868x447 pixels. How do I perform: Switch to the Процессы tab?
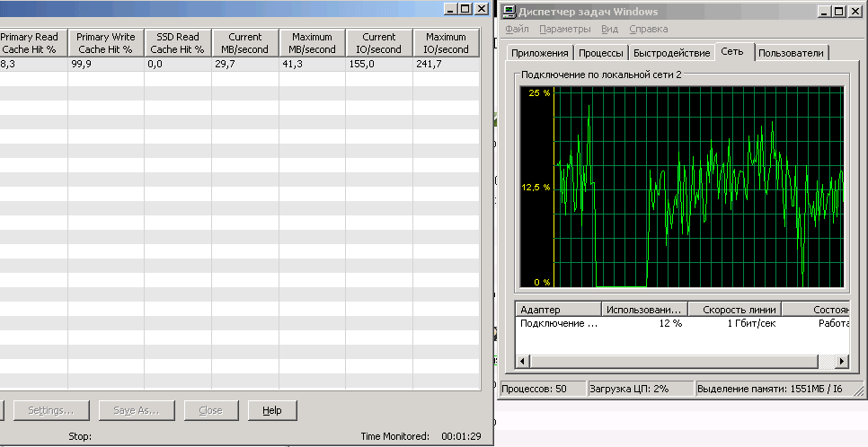tap(600, 53)
